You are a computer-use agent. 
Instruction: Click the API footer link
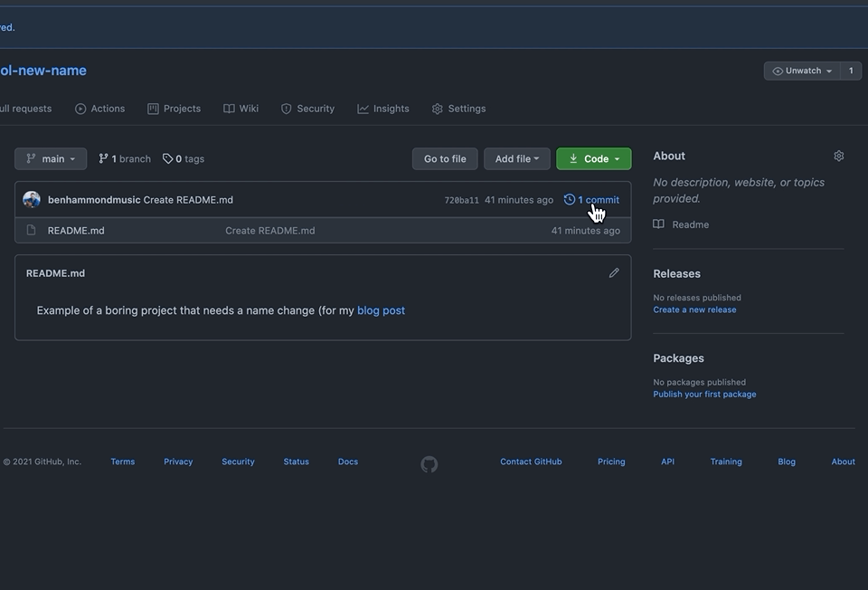(667, 462)
